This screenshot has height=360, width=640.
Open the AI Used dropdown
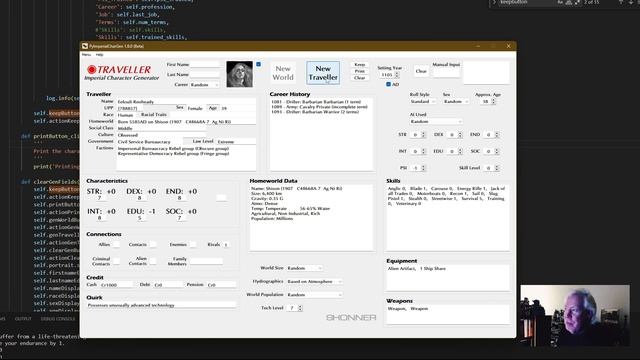(x=436, y=121)
